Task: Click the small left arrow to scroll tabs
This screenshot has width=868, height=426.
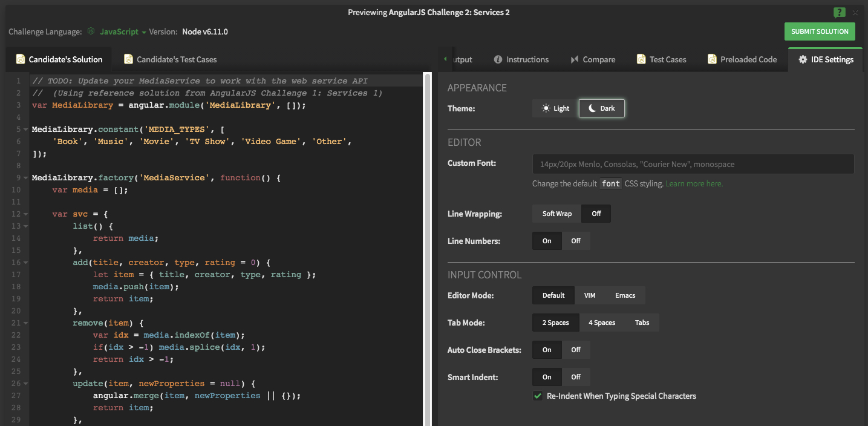Action: tap(445, 59)
